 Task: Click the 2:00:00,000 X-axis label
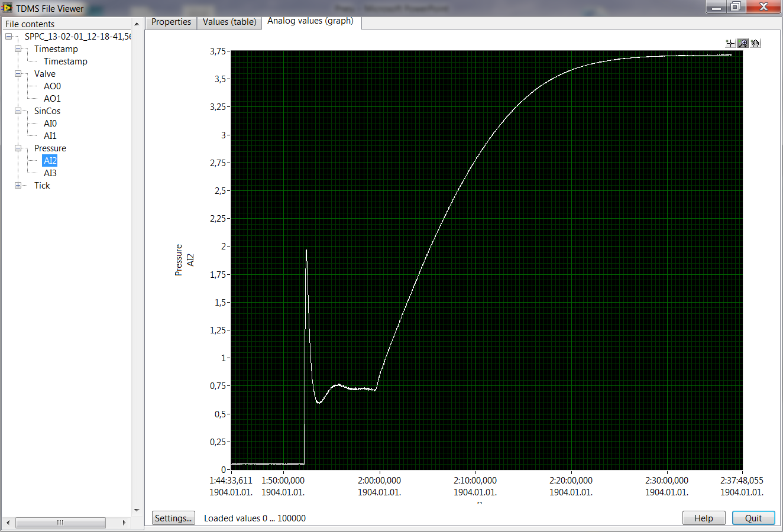379,481
